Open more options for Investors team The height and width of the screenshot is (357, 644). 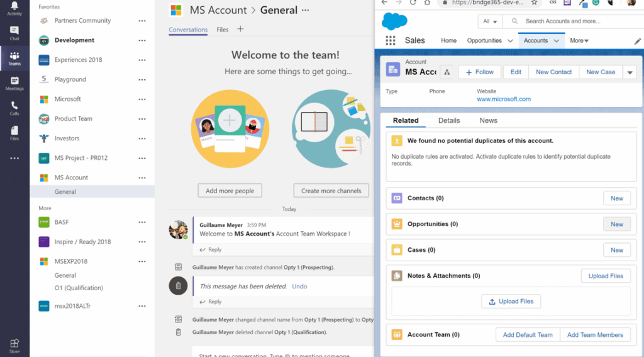[142, 139]
